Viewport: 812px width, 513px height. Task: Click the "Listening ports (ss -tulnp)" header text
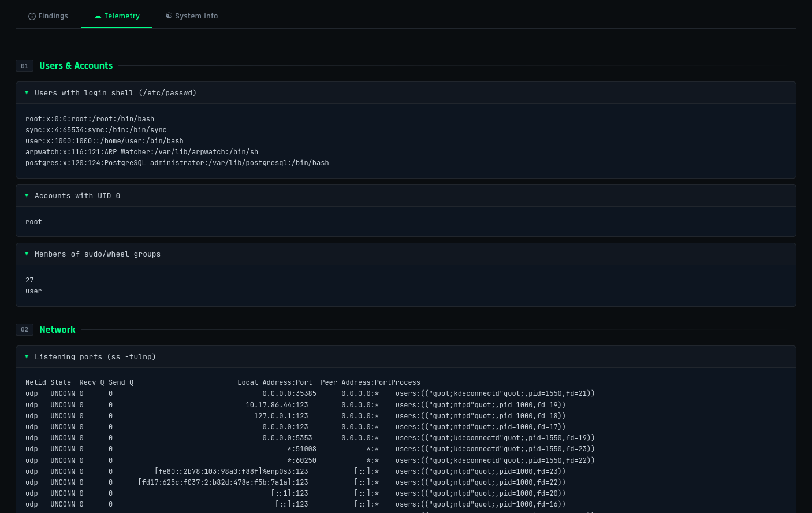coord(95,357)
